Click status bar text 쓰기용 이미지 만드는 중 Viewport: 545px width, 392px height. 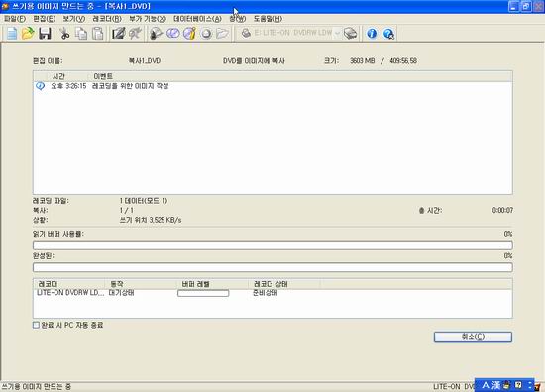point(36,386)
